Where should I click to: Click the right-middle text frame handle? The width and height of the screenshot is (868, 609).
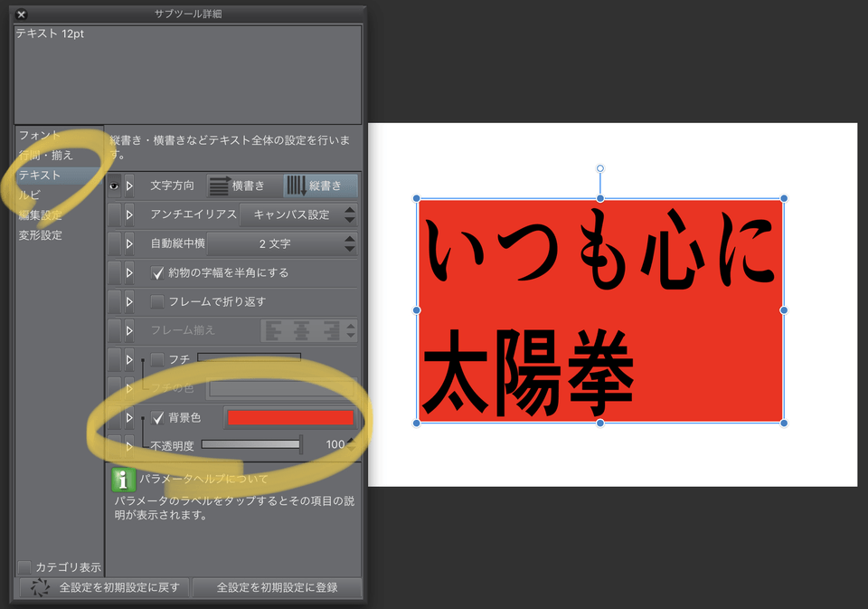coord(784,310)
